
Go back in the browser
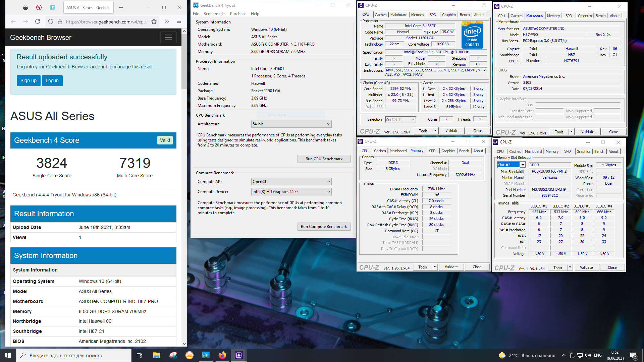(13, 22)
